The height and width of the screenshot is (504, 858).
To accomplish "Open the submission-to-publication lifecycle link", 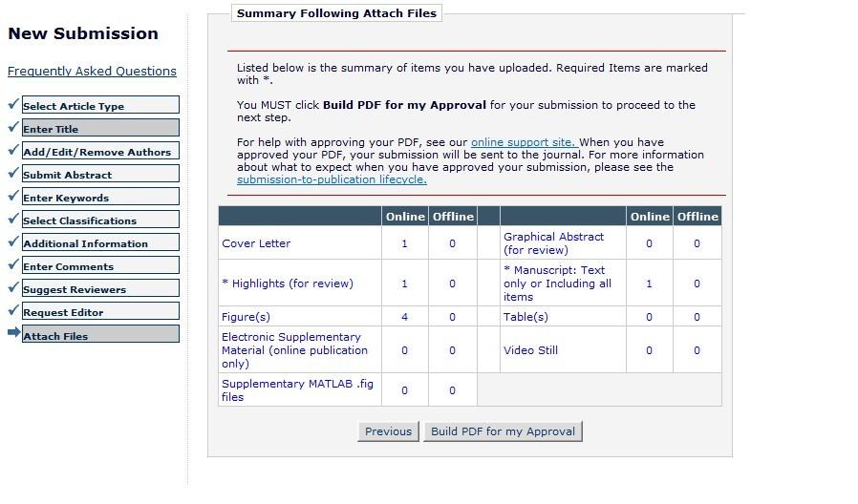I will pyautogui.click(x=332, y=179).
